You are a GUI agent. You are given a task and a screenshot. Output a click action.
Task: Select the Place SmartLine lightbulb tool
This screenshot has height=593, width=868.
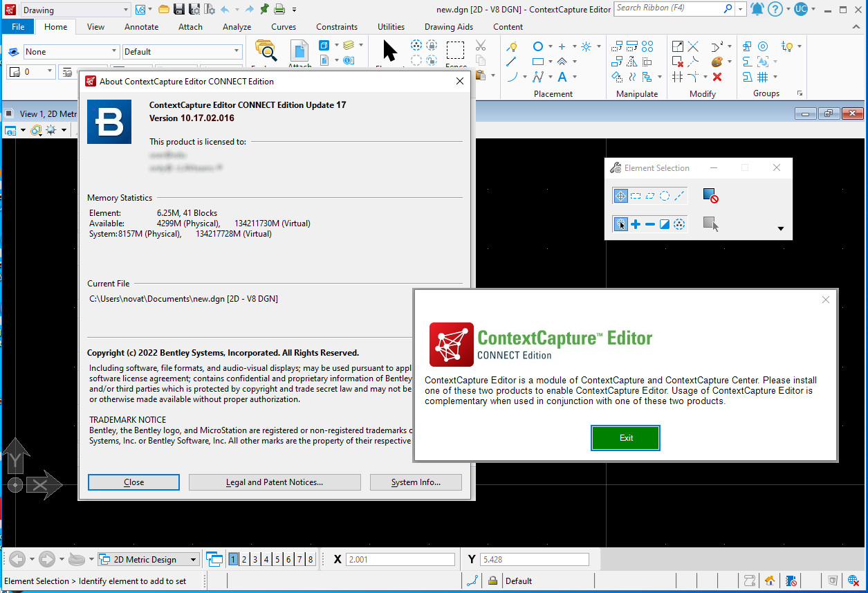pyautogui.click(x=512, y=47)
